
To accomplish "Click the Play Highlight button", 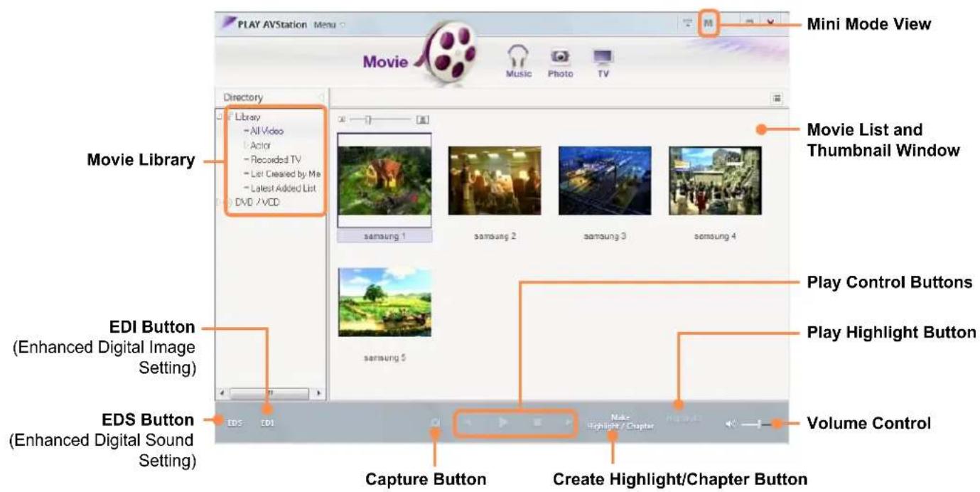I will (x=684, y=418).
